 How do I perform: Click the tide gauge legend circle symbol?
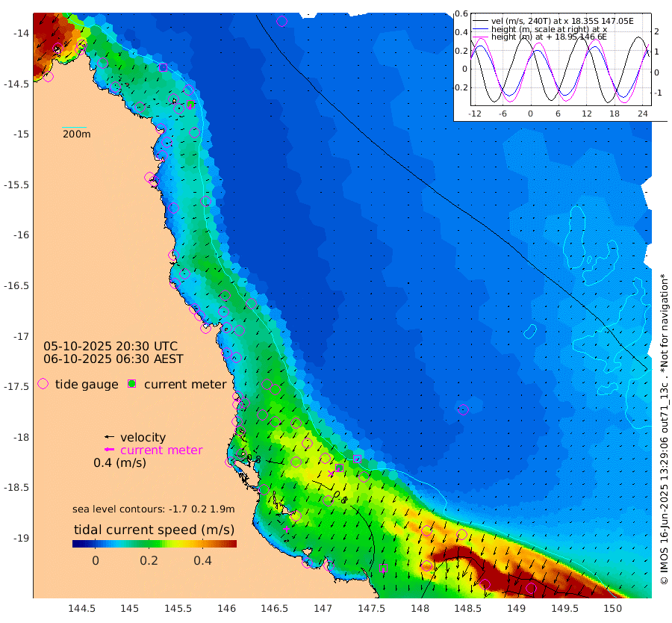click(x=43, y=384)
